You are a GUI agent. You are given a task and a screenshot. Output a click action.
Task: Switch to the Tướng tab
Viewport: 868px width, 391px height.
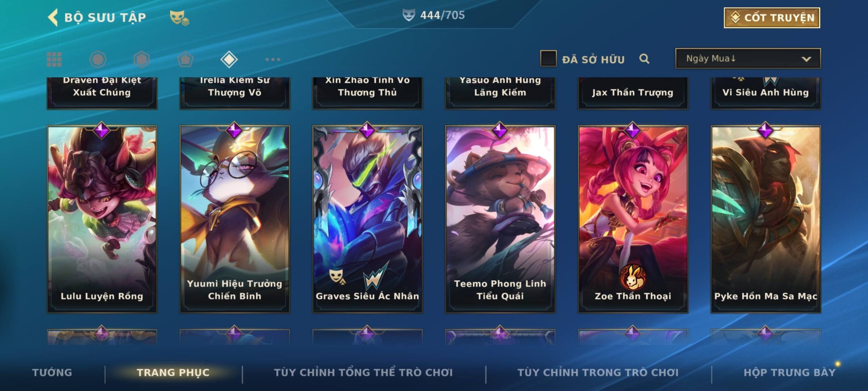point(52,372)
